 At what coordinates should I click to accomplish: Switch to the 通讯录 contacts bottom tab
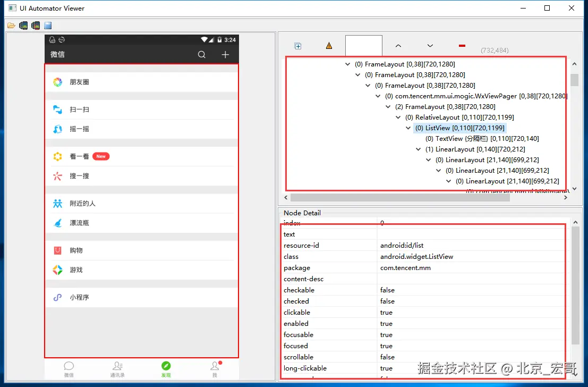click(x=117, y=369)
